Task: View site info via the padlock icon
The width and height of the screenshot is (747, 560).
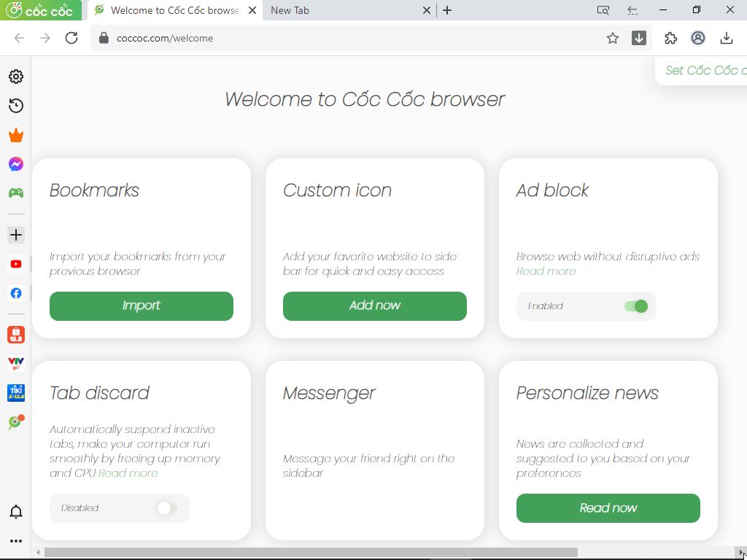Action: 104,38
